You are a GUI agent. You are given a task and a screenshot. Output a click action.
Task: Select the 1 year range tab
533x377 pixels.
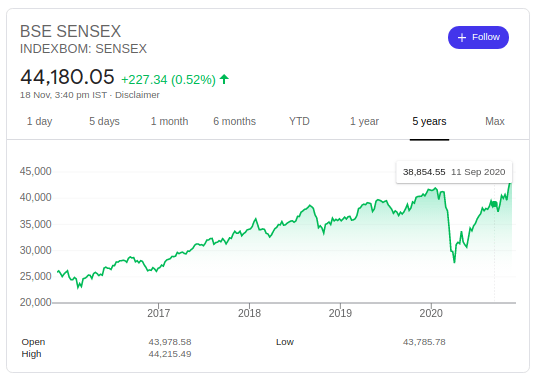[364, 121]
